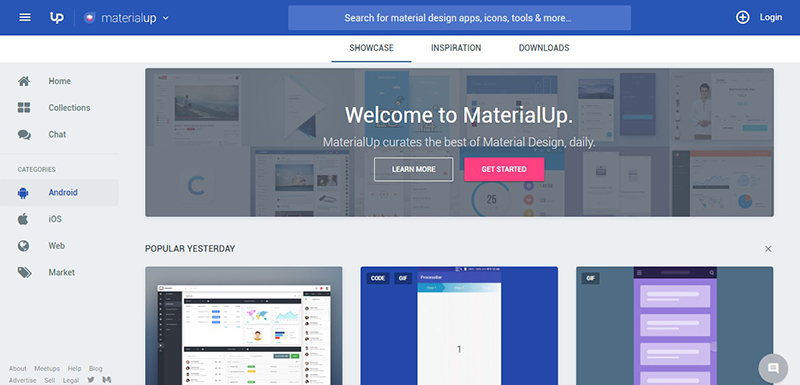Image resolution: width=800 pixels, height=385 pixels.
Task: Click the Twitter bird footer icon
Action: [x=91, y=380]
